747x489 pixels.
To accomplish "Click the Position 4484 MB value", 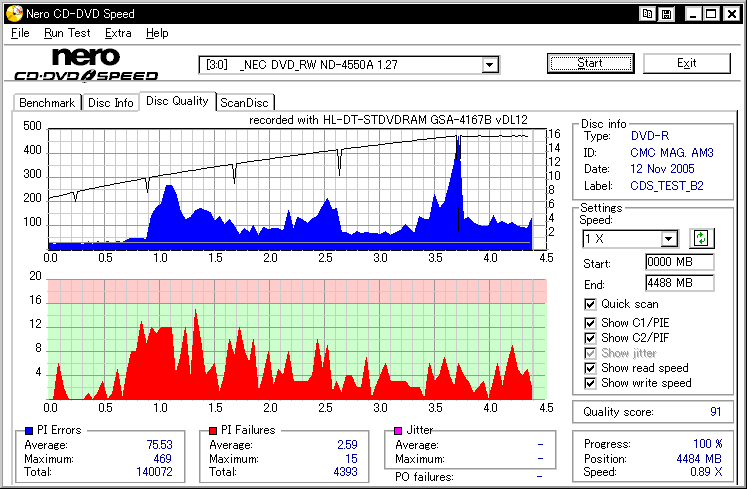I will (699, 458).
